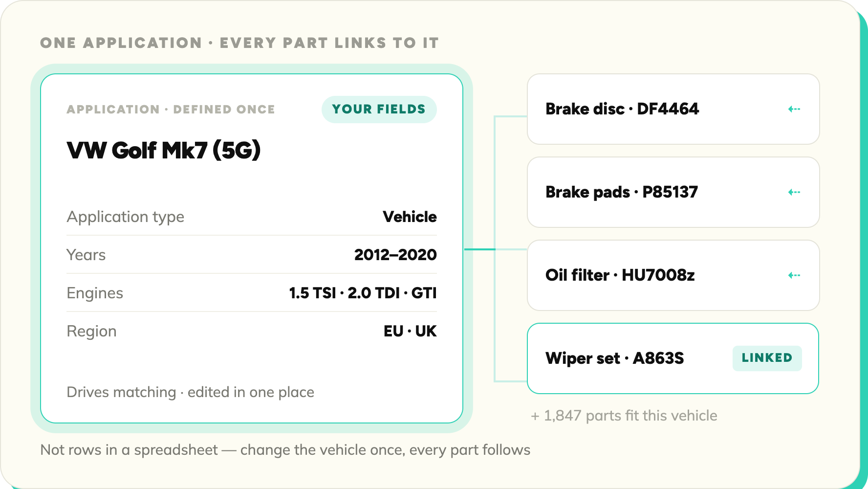Image resolution: width=868 pixels, height=489 pixels.
Task: Click the LINKED badge on Wiper set
Action: pos(767,358)
